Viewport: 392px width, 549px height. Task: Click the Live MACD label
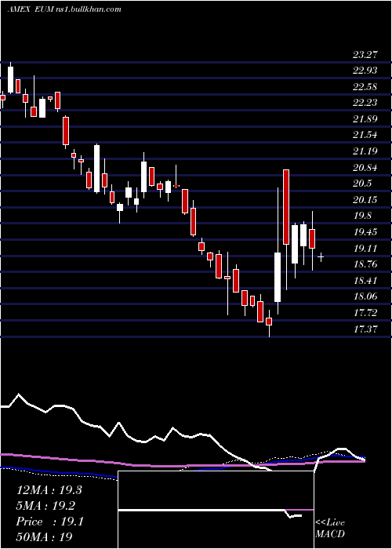pyautogui.click(x=330, y=529)
